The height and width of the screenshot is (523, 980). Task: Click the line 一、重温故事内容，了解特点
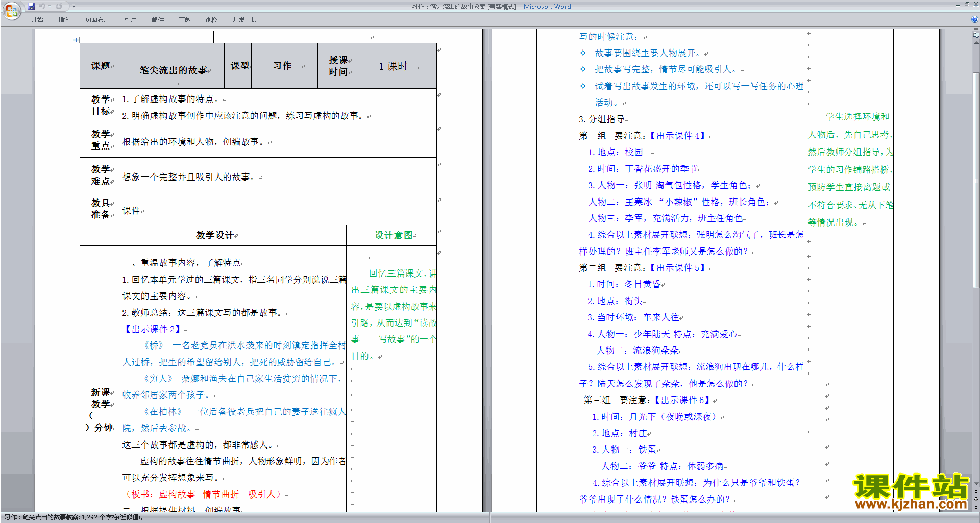181,263
